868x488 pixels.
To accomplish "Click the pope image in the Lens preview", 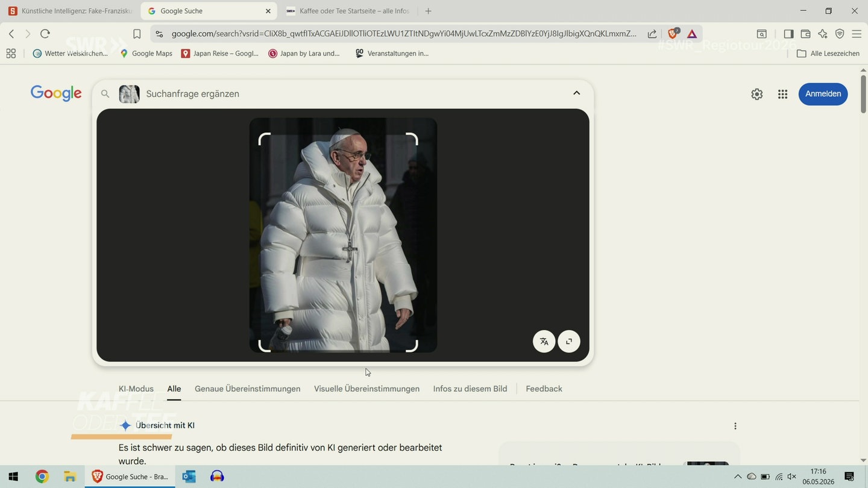I will [343, 235].
